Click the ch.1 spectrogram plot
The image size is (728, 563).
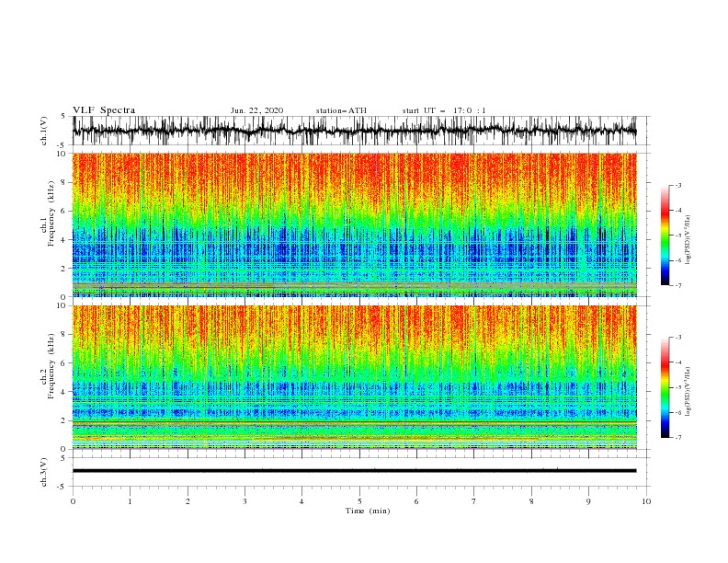click(x=354, y=224)
